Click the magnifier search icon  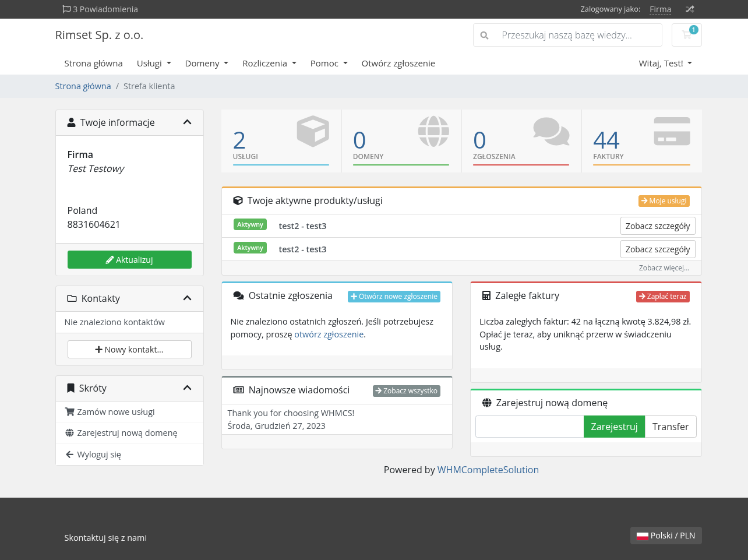click(484, 36)
